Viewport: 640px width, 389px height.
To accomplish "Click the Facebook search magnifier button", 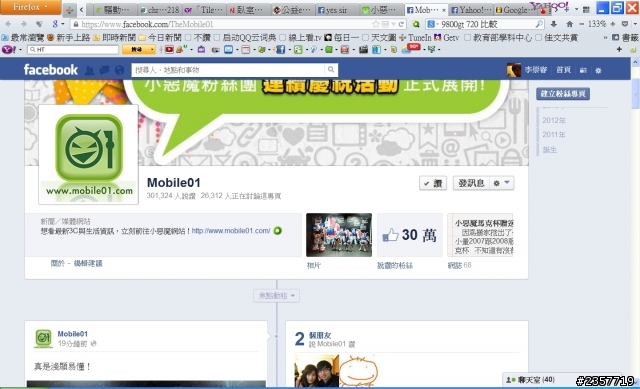I will click(331, 70).
